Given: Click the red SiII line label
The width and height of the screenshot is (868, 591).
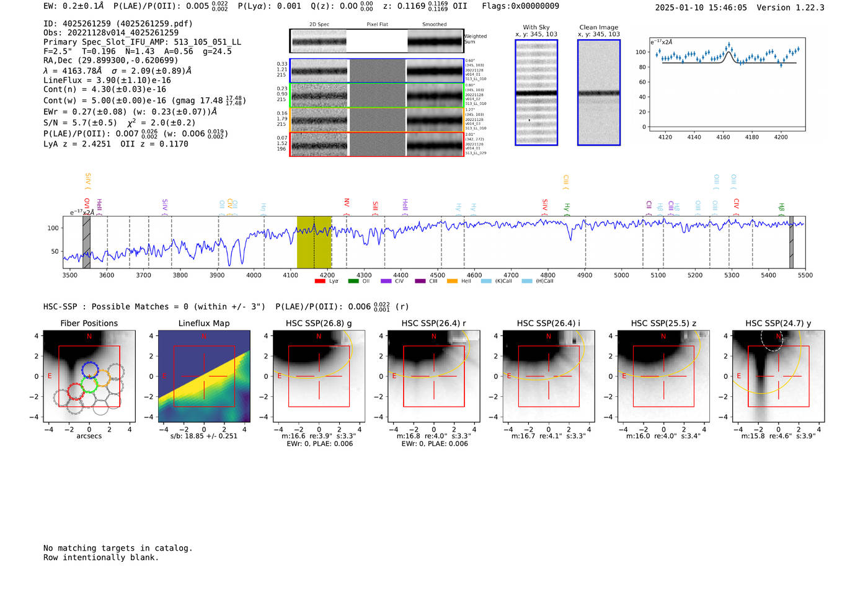Looking at the screenshot, I should [x=375, y=207].
